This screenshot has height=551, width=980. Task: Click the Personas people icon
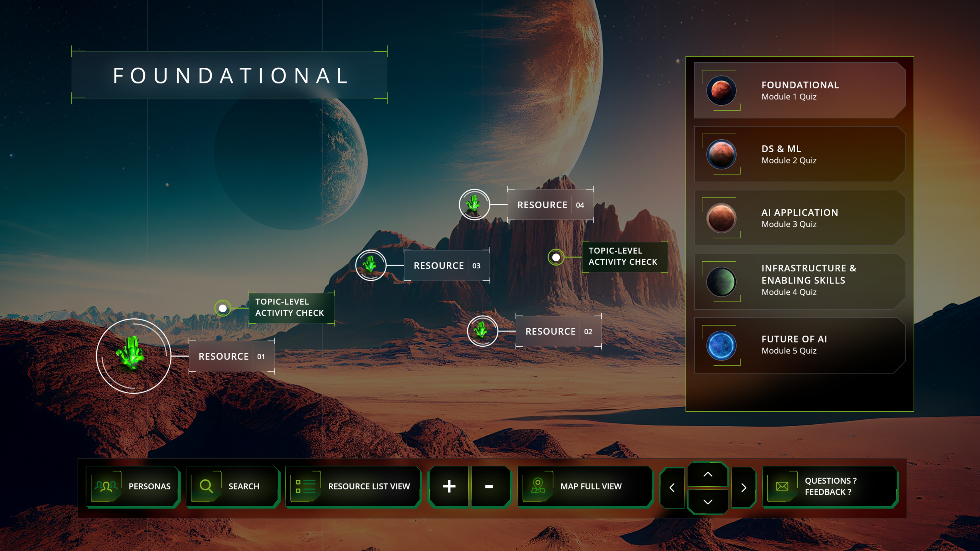106,486
